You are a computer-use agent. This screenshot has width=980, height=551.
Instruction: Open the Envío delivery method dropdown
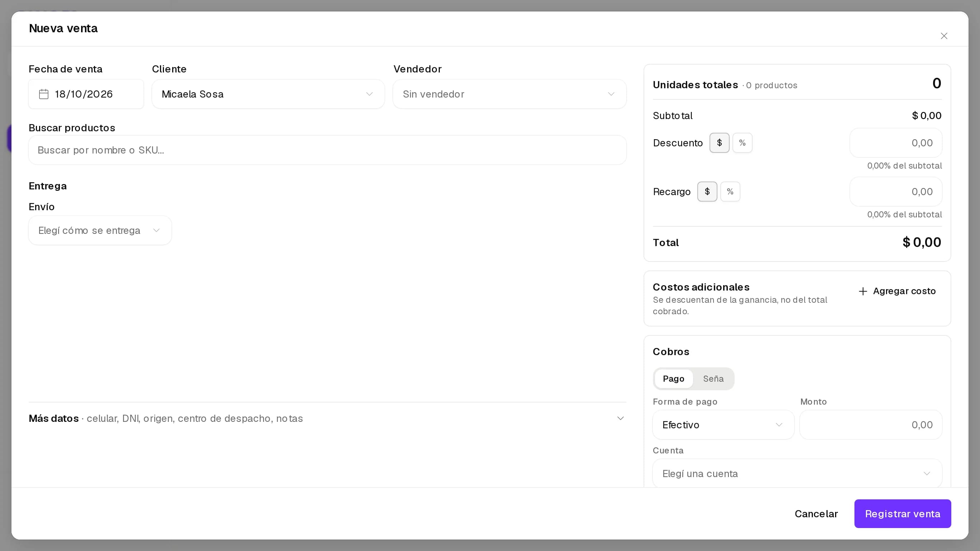pos(100,230)
